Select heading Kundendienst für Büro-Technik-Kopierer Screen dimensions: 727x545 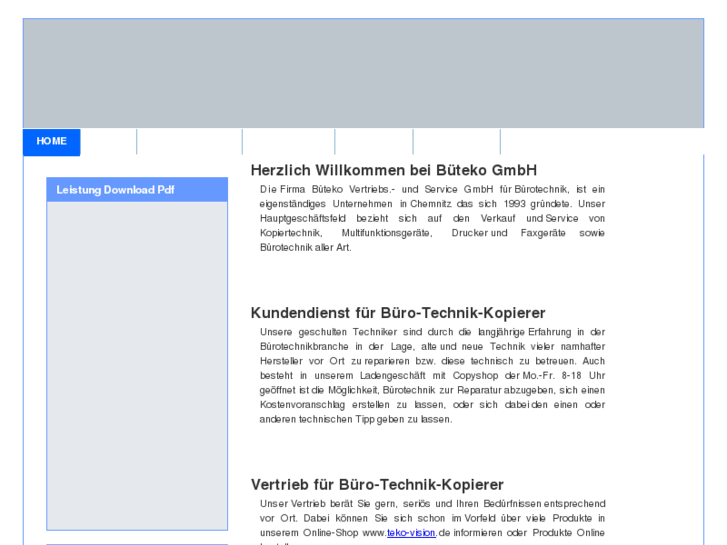pyautogui.click(x=398, y=313)
